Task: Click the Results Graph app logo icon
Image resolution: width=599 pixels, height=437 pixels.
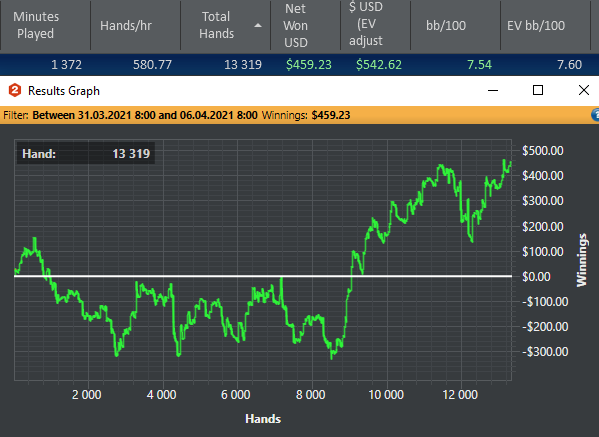Action: (x=15, y=91)
